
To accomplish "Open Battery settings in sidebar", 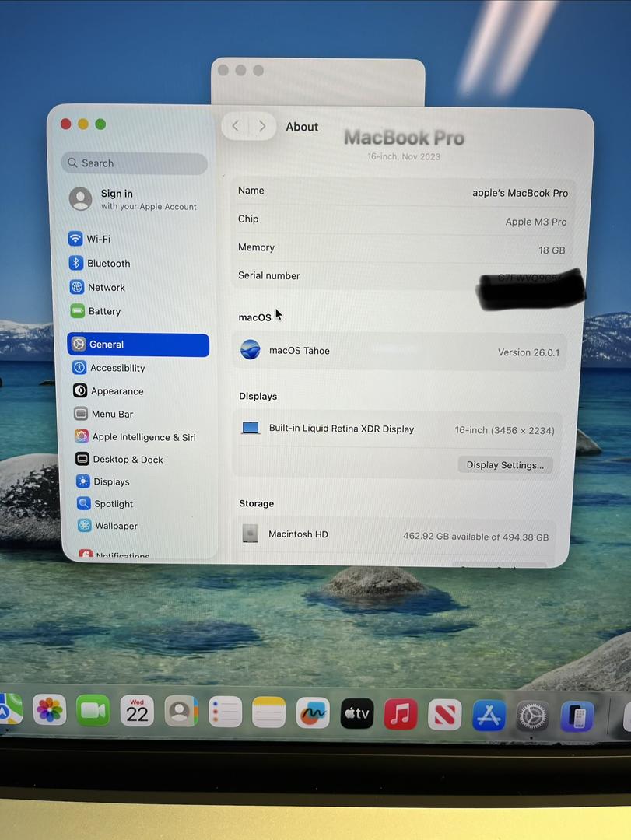I will click(96, 311).
